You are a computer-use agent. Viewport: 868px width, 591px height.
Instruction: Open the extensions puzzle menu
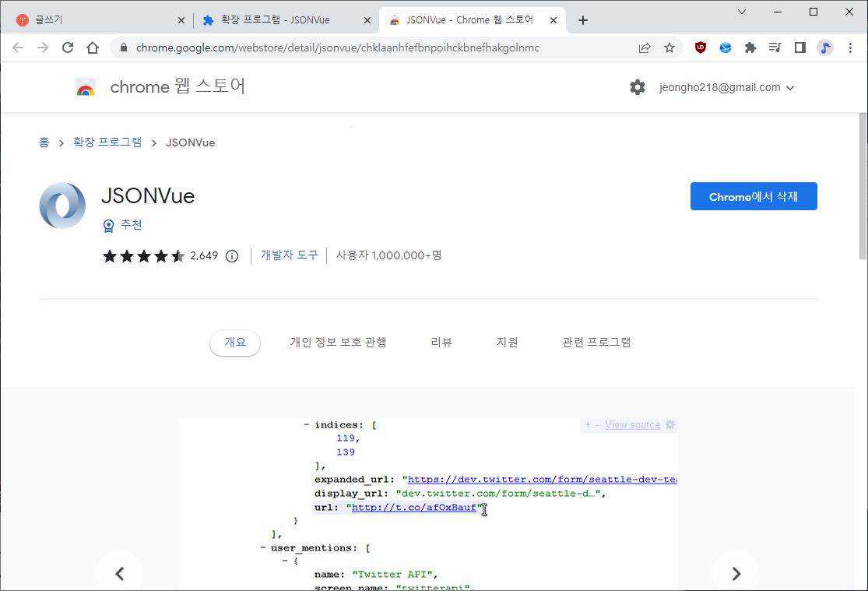pos(750,47)
